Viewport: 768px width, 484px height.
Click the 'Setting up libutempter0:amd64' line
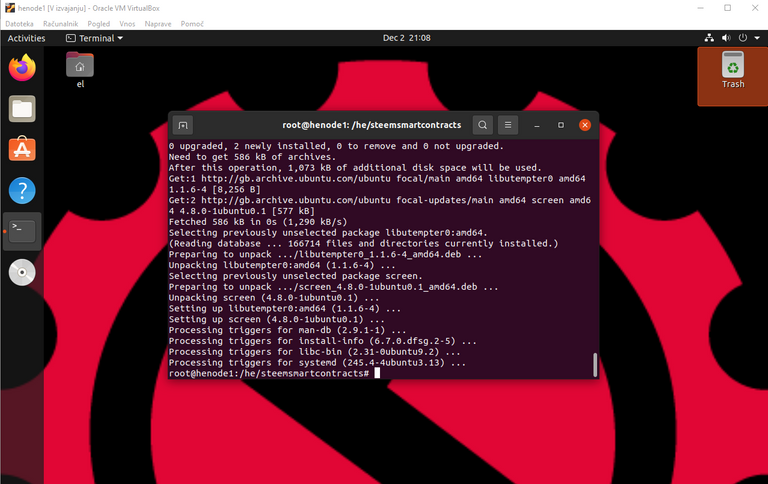[x=285, y=309]
